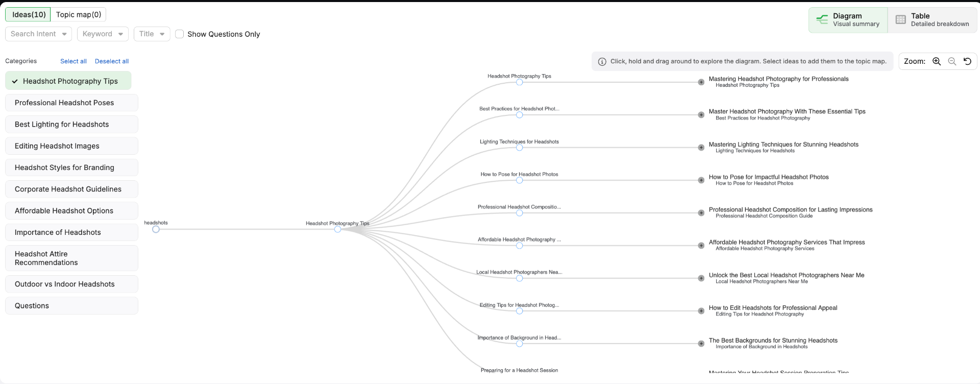Click the headshots root node circle
This screenshot has width=980, height=384.
pos(156,229)
